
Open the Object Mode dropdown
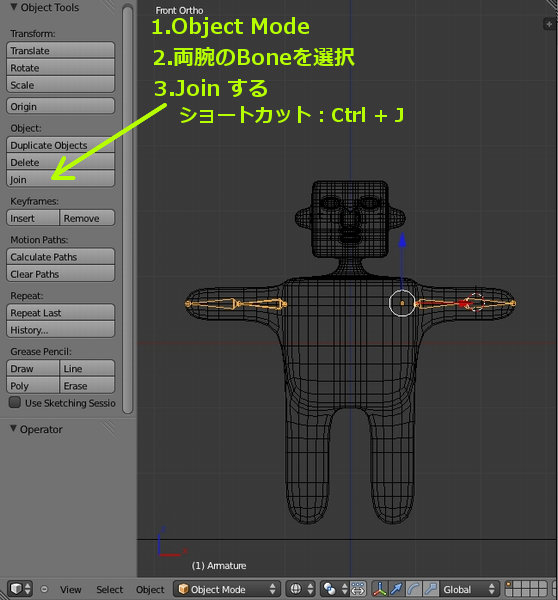coord(227,589)
